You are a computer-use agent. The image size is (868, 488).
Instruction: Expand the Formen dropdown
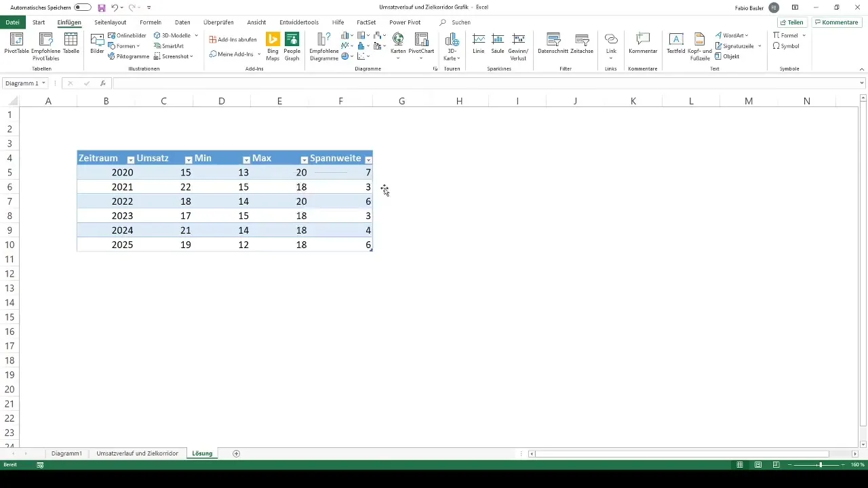138,46
